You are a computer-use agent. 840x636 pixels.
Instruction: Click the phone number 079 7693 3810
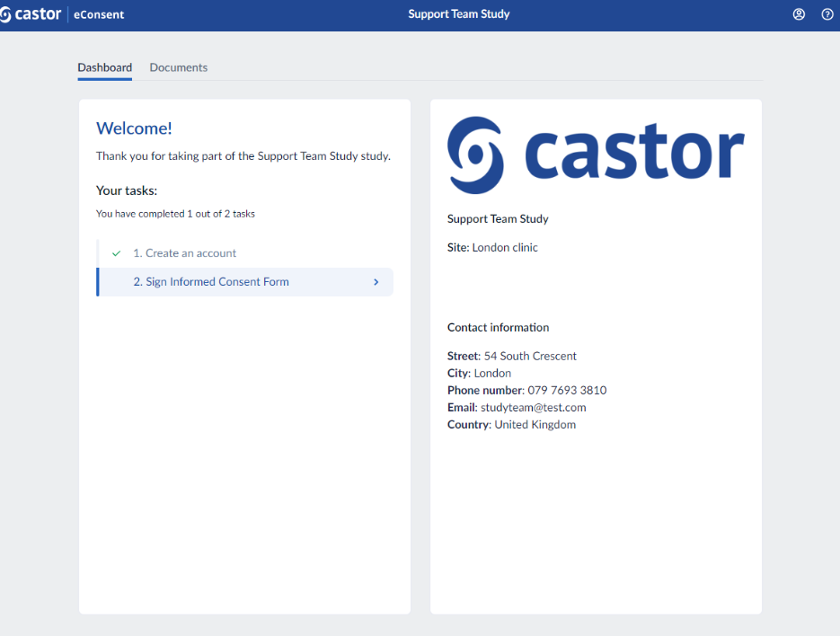click(567, 390)
